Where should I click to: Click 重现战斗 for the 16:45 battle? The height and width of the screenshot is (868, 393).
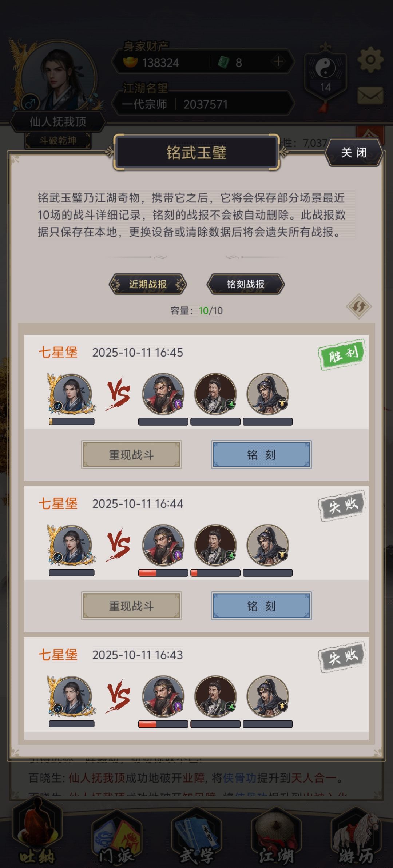point(131,455)
